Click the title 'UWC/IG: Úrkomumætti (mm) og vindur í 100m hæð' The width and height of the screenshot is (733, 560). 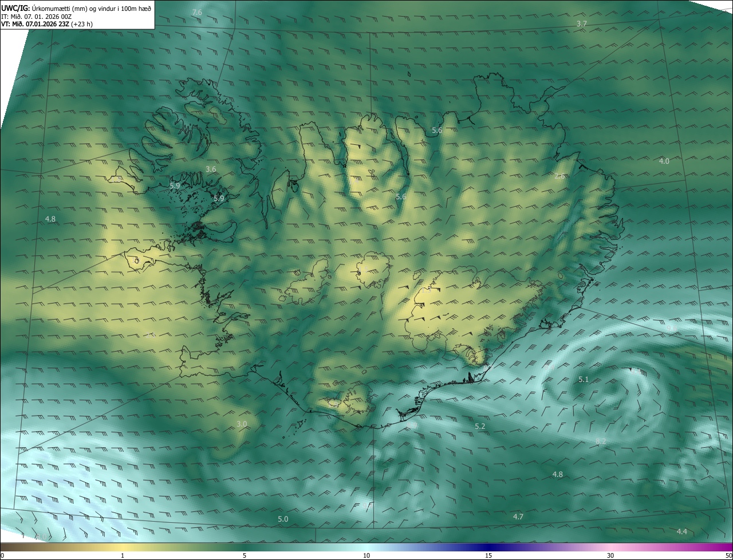tap(76, 8)
